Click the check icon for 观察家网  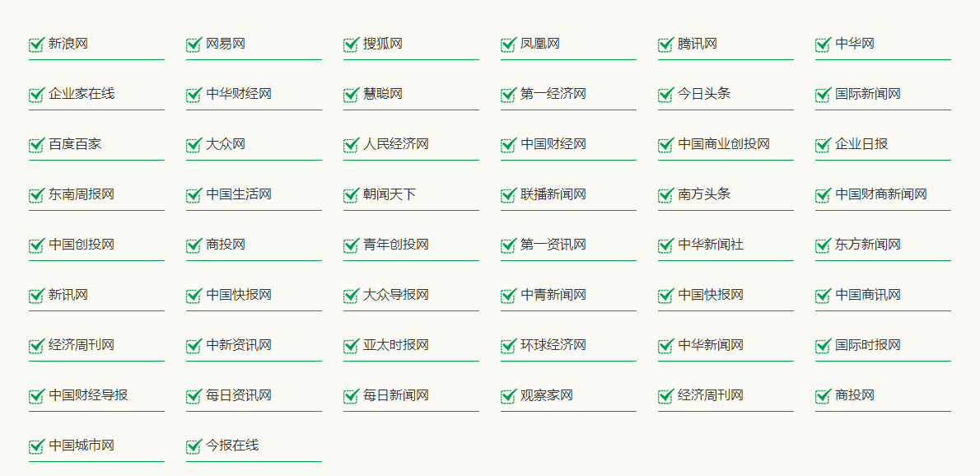pyautogui.click(x=508, y=396)
